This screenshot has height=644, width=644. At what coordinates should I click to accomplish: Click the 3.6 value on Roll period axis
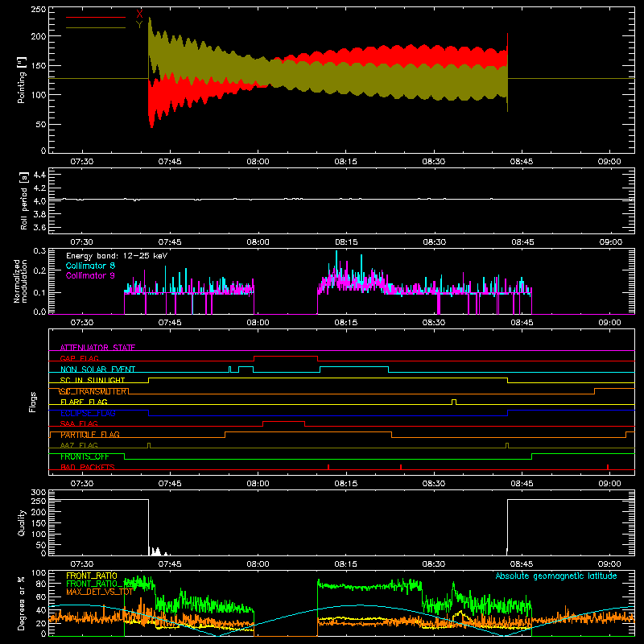tap(39, 227)
